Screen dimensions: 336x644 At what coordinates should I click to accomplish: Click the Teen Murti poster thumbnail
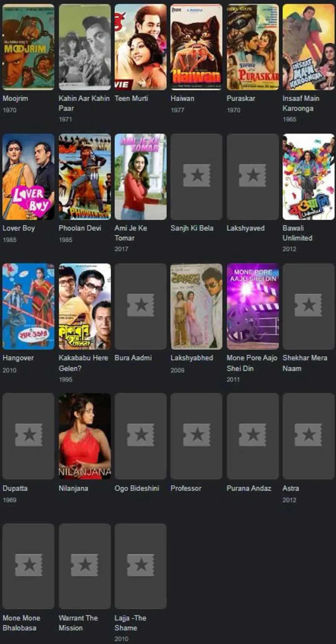point(140,47)
